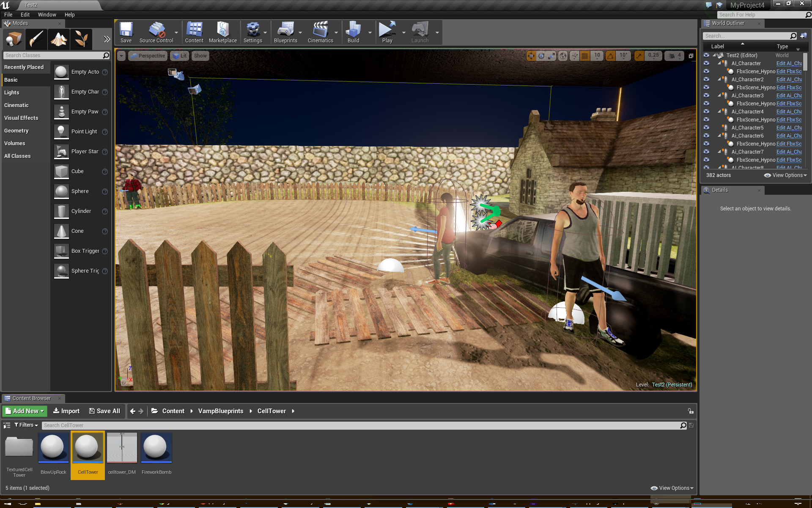This screenshot has width=812, height=508.
Task: Toggle grid snapping in viewport
Action: tap(585, 56)
